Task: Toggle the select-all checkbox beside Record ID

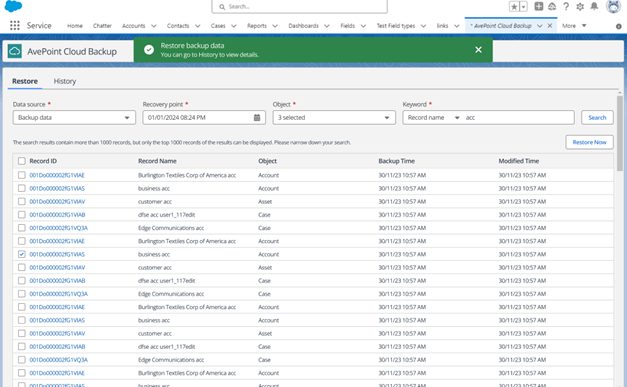Action: pyautogui.click(x=22, y=161)
